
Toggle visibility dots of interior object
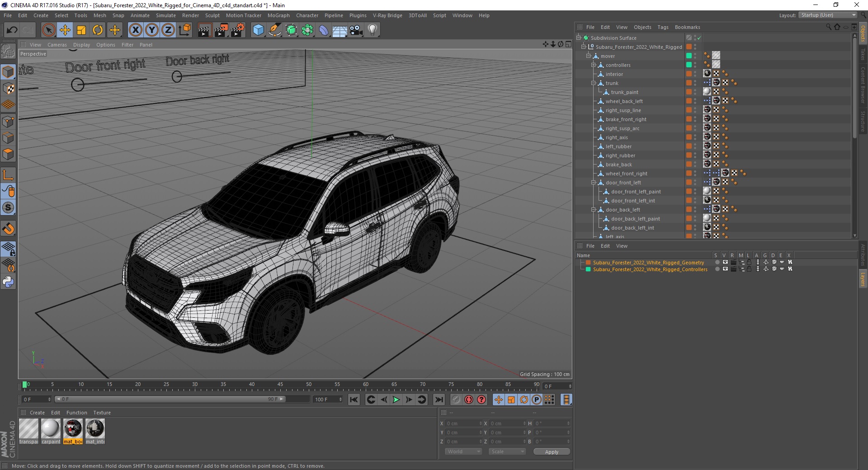point(695,74)
